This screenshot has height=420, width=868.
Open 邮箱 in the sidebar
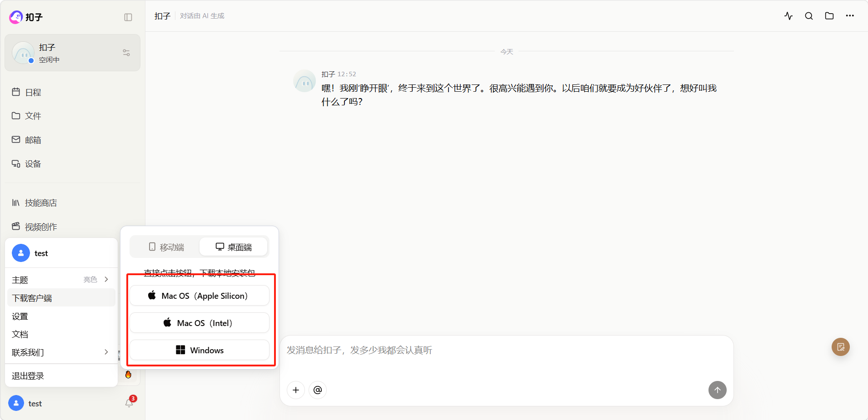[73, 140]
